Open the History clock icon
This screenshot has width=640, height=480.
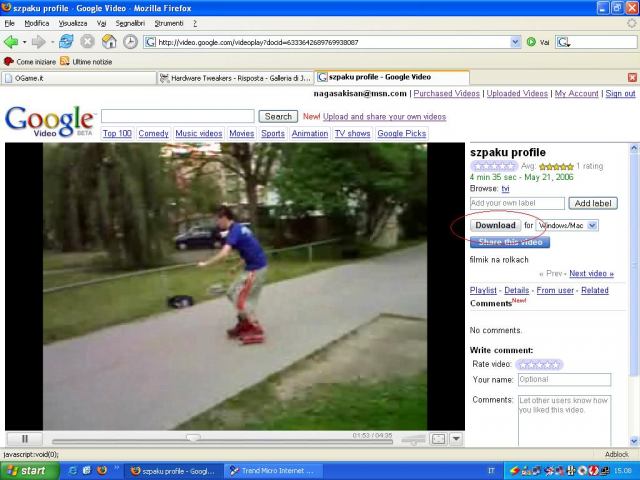[x=130, y=42]
